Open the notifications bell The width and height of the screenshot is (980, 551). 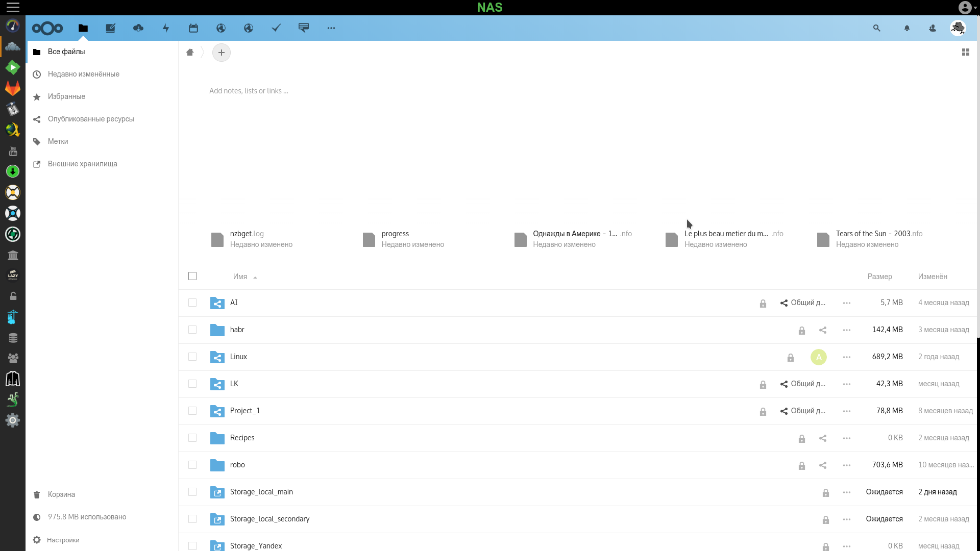(907, 28)
